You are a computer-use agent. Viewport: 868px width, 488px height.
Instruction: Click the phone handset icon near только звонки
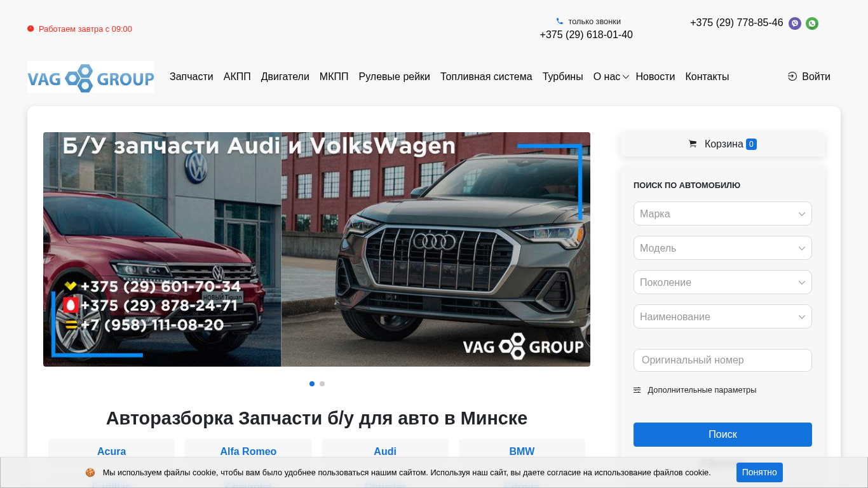tap(560, 21)
